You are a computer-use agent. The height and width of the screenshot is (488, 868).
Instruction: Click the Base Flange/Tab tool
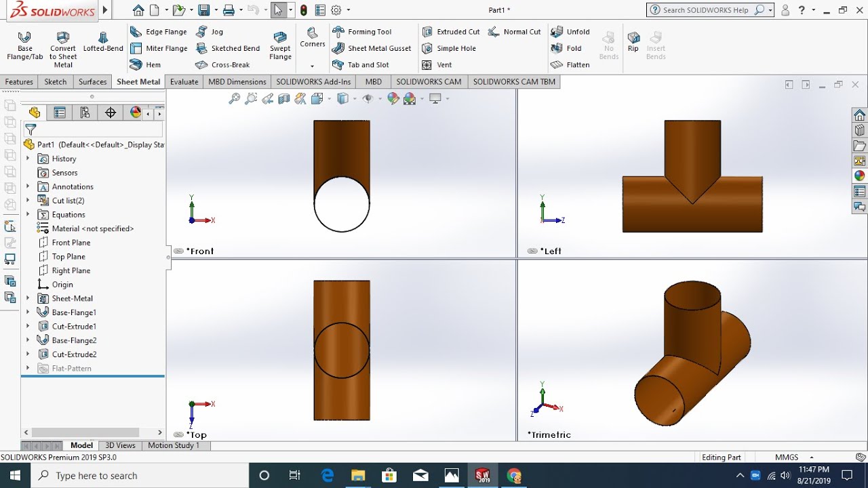[24, 45]
